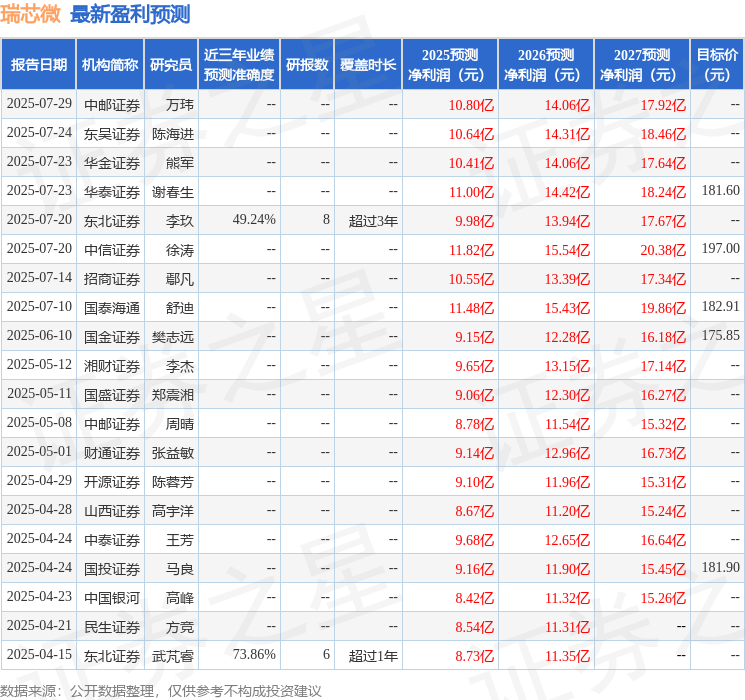The width and height of the screenshot is (745, 700).
Task: Click 湘财证券 institution cell
Action: [112, 366]
